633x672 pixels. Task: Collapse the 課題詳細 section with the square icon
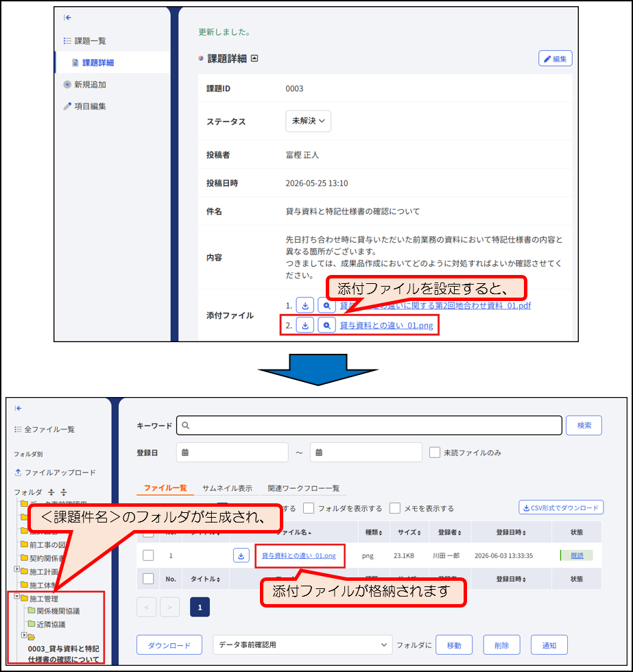pyautogui.click(x=254, y=58)
